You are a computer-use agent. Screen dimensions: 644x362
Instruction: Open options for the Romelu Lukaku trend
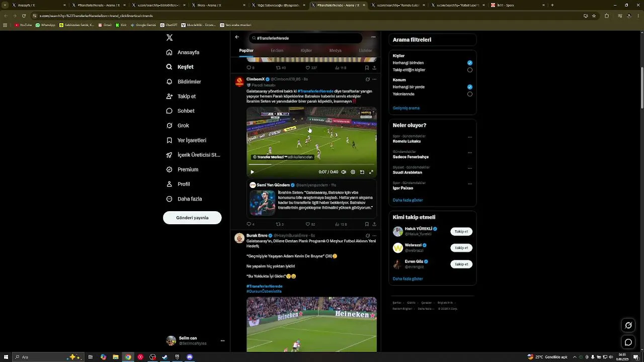point(470,137)
